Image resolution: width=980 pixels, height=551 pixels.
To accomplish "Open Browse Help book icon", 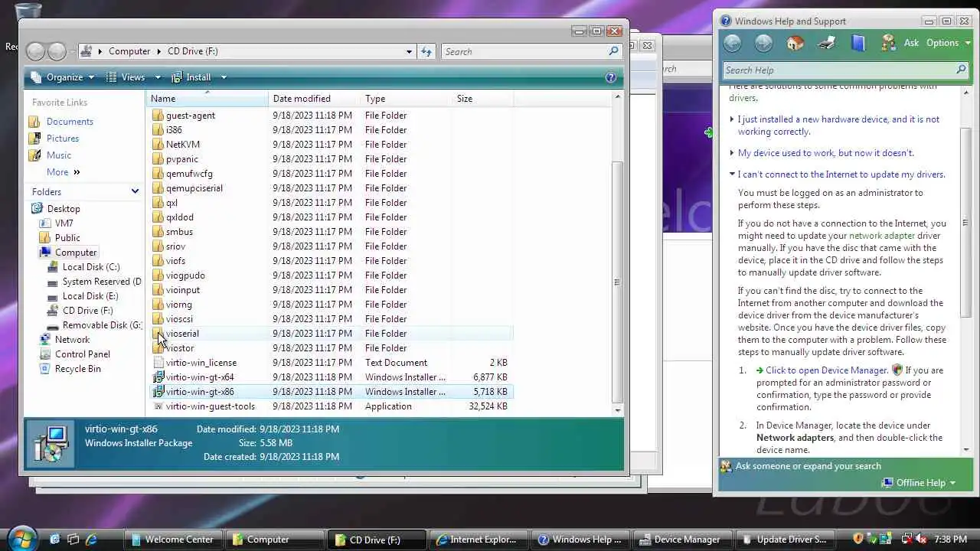I will (858, 44).
